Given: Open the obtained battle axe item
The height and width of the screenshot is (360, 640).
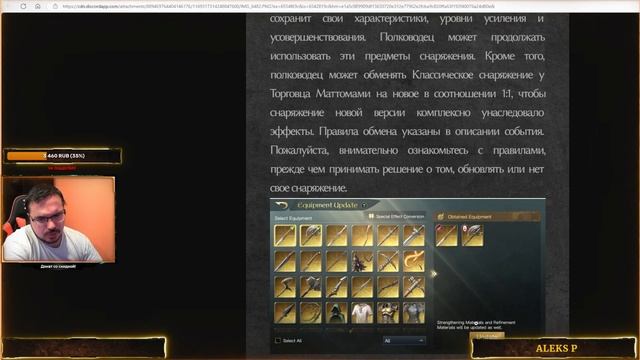Looking at the screenshot, I should click(x=472, y=235).
